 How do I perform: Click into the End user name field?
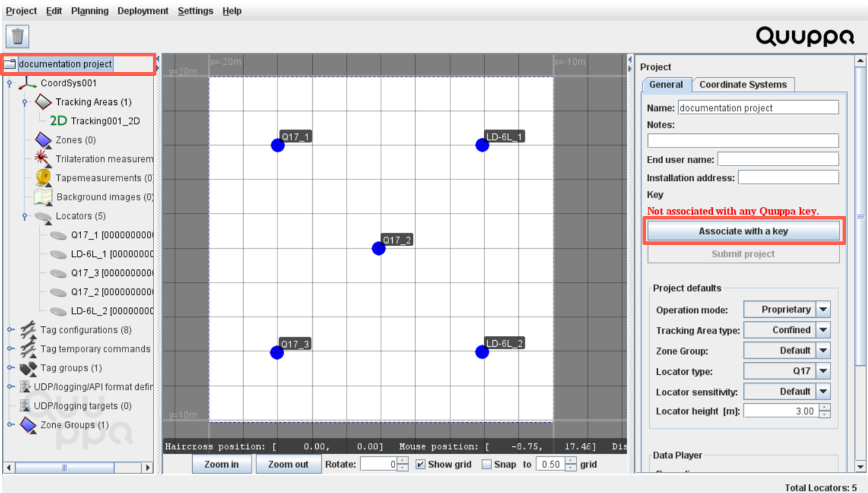coord(778,159)
